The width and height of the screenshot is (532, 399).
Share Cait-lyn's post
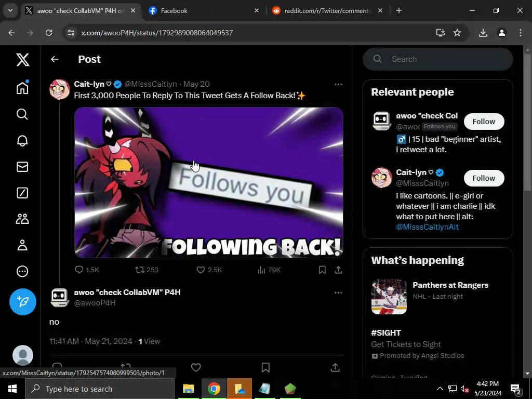click(338, 270)
